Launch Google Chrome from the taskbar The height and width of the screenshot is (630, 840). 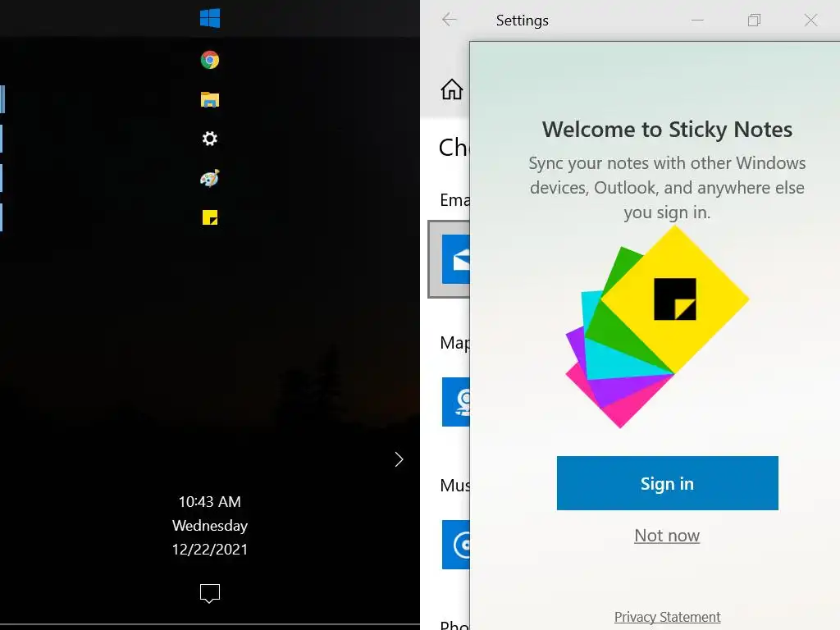(209, 59)
